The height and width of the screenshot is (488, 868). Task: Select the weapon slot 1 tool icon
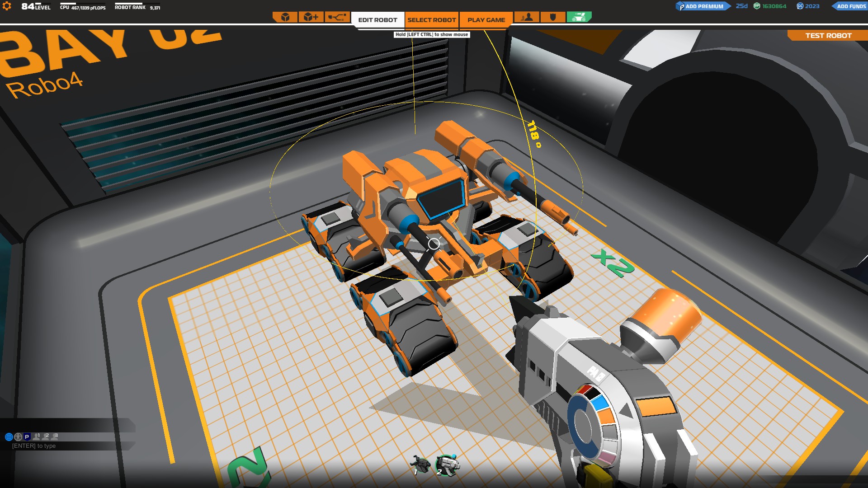tap(420, 465)
